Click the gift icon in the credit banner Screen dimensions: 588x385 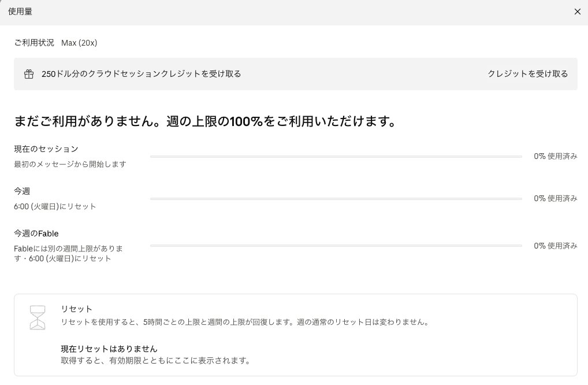pos(29,74)
